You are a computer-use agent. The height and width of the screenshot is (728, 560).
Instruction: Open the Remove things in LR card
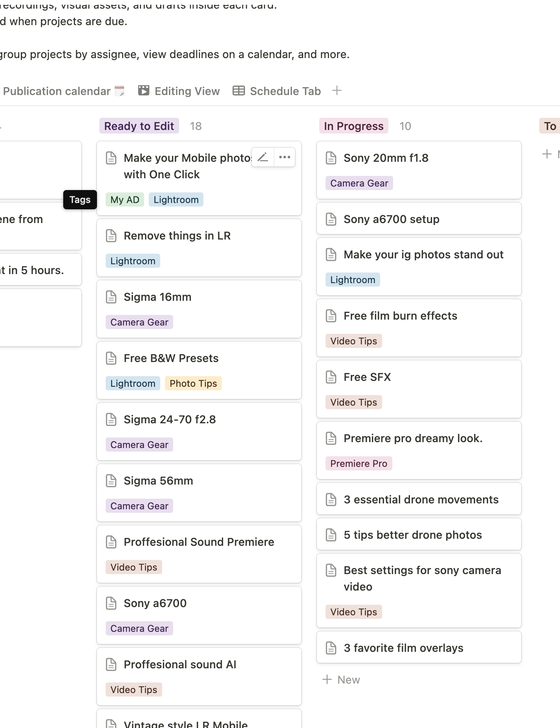pos(177,236)
